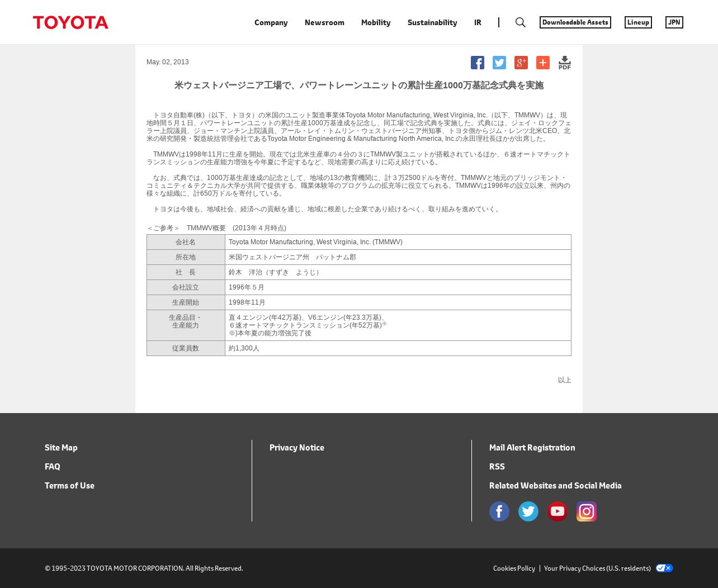The width and height of the screenshot is (718, 588).
Task: Open the Company menu
Action: [271, 22]
